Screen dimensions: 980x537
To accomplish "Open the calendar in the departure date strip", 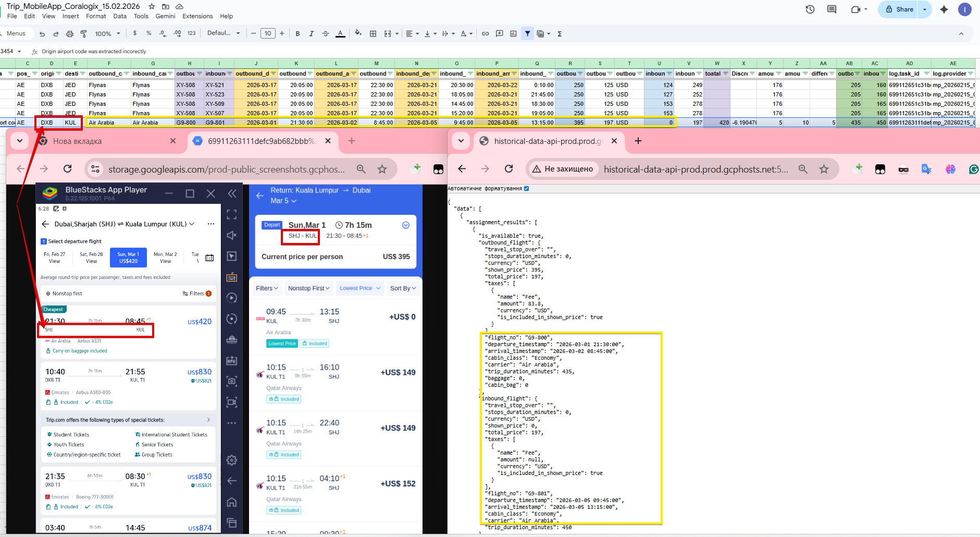I will tap(209, 258).
